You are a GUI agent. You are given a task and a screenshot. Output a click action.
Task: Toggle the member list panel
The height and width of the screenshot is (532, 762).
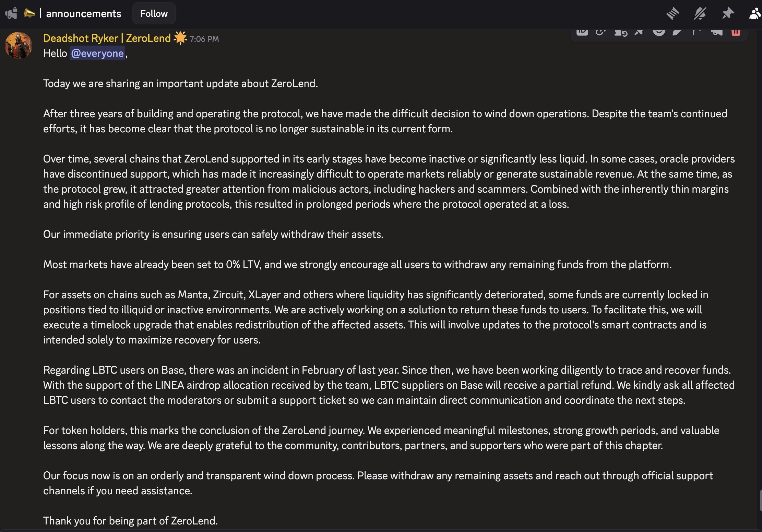(755, 14)
